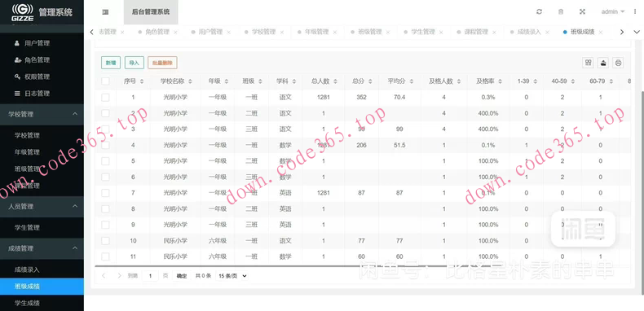Collapse the 人员管理 sidebar group
Viewport: 644px width, 311px height.
[x=42, y=206]
